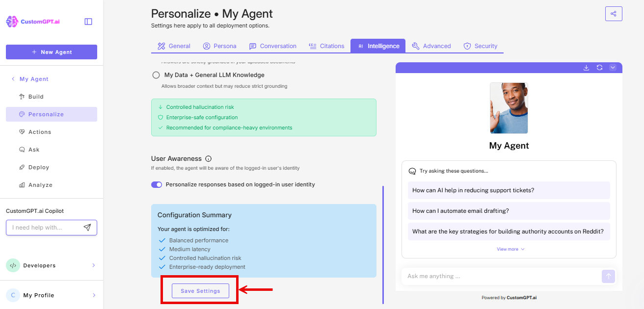Open the Security settings tab

tap(481, 46)
